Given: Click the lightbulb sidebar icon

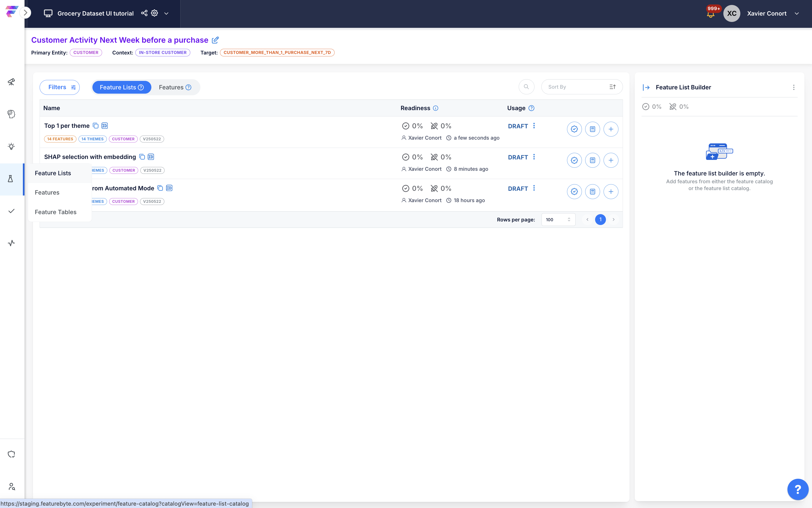Looking at the screenshot, I should [11, 146].
